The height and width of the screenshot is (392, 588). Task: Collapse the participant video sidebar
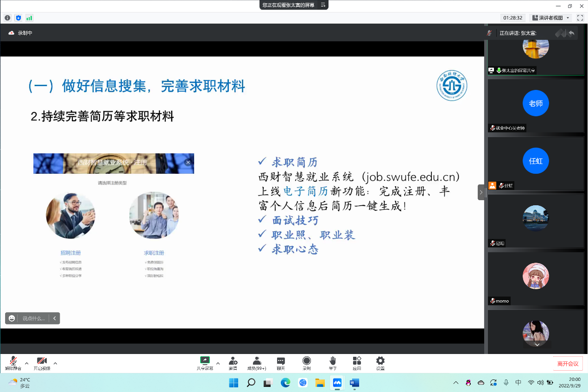pyautogui.click(x=481, y=192)
